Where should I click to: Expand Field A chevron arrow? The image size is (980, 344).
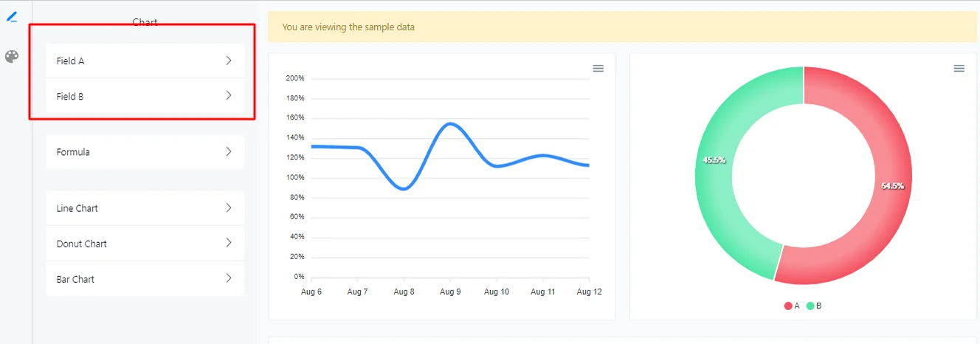tap(229, 61)
